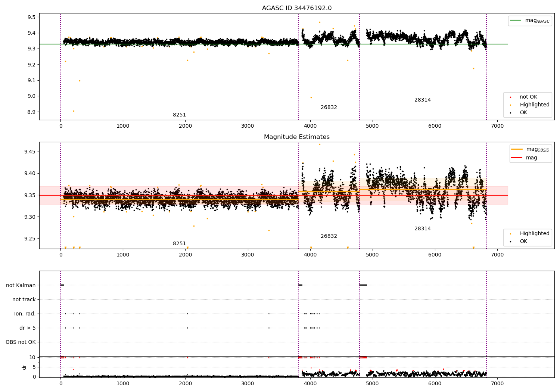Click the '7000' x-tick of the bottom panel

[497, 384]
